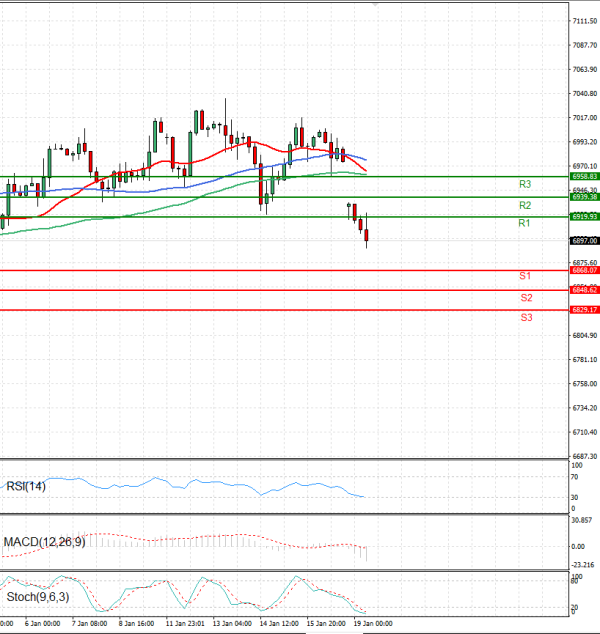
Task: Select the RSI(14) indicator label
Action: pos(25,486)
